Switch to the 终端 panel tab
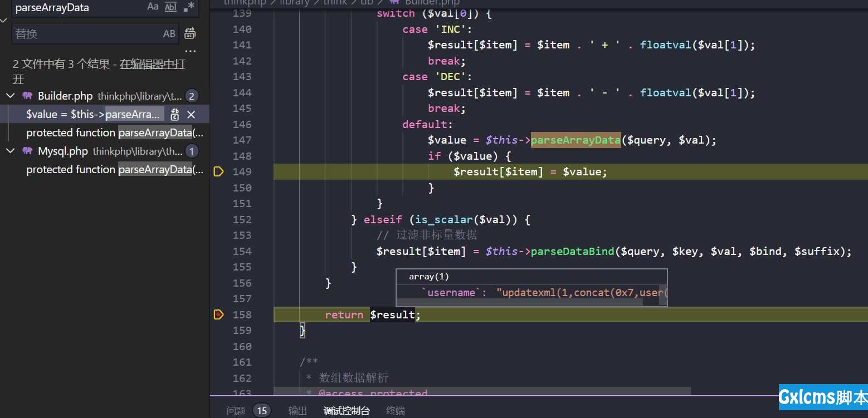Screen dimensions: 868x418 396,411
